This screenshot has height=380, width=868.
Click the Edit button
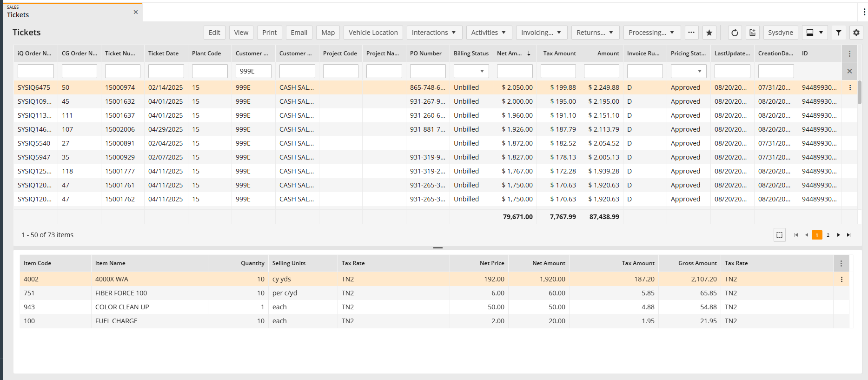(214, 33)
